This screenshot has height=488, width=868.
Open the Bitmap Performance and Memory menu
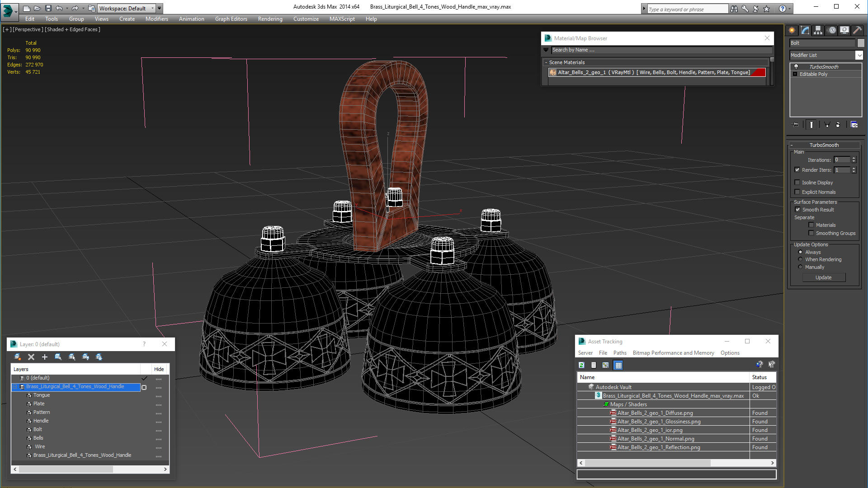[x=673, y=353]
